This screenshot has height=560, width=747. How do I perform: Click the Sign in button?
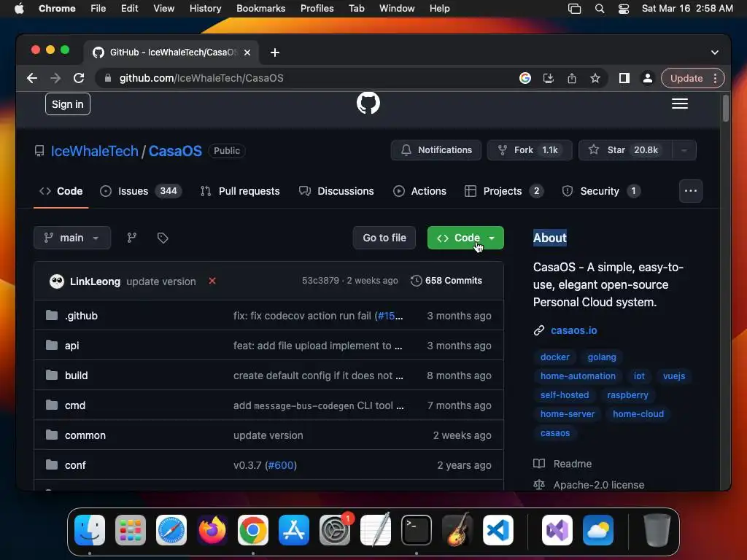pyautogui.click(x=68, y=104)
